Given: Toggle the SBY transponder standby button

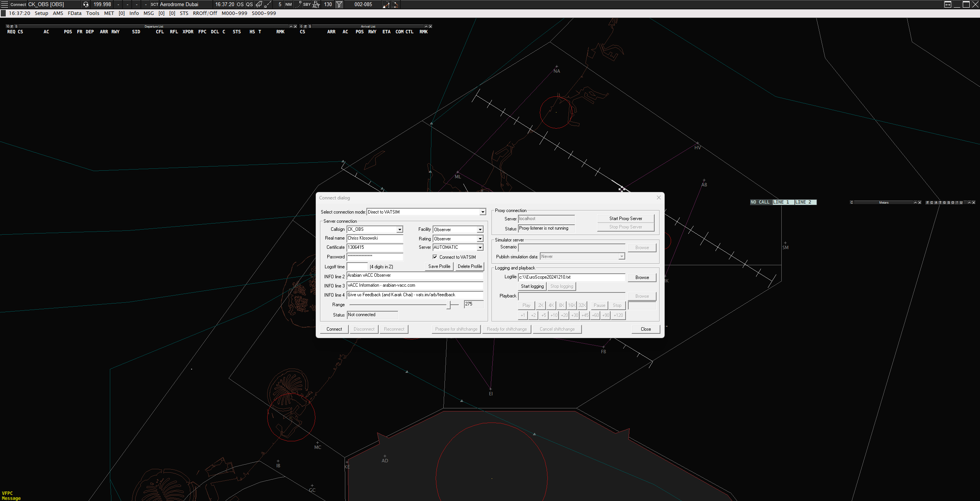Looking at the screenshot, I should [x=307, y=4].
